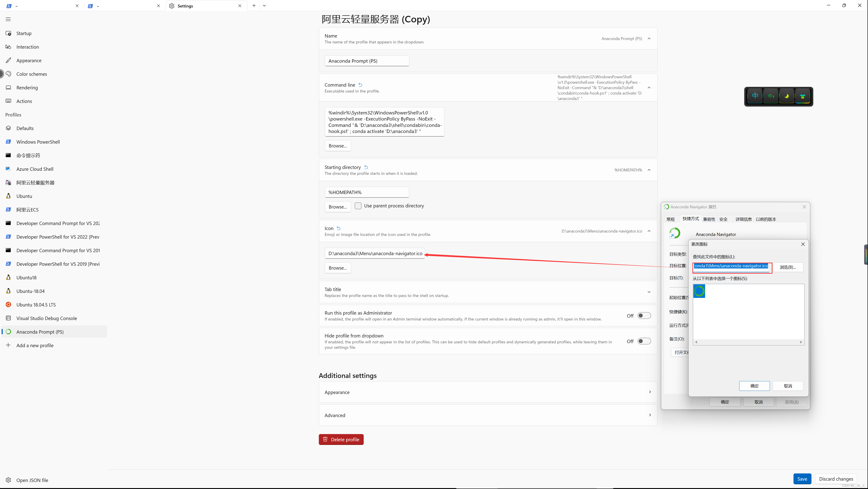The height and width of the screenshot is (489, 868).
Task: Toggle Run this profile as Administrator
Action: [x=644, y=316]
